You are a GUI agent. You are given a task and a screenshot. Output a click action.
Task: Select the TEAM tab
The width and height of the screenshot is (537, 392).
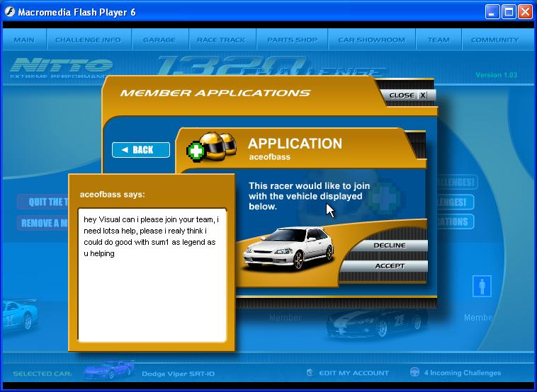[439, 40]
